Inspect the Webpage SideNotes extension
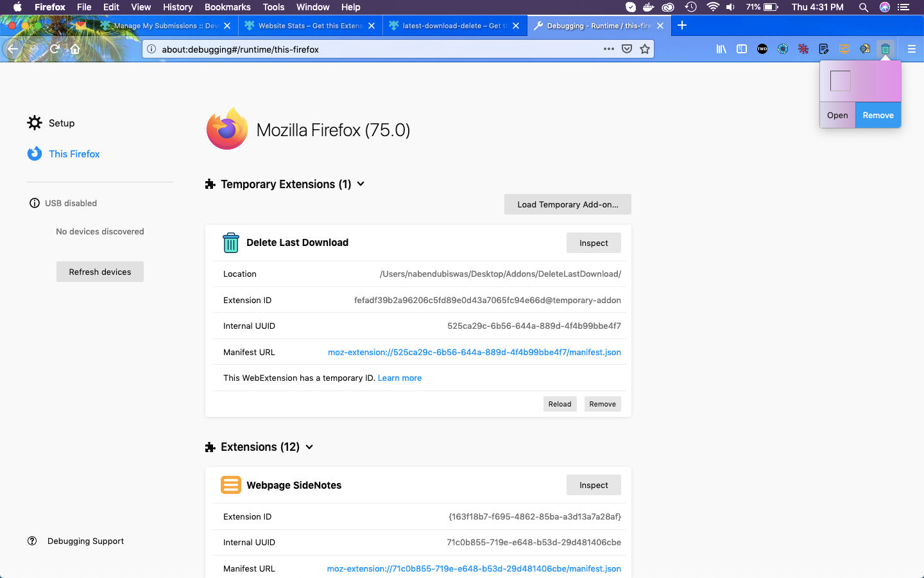This screenshot has width=924, height=578. [594, 485]
